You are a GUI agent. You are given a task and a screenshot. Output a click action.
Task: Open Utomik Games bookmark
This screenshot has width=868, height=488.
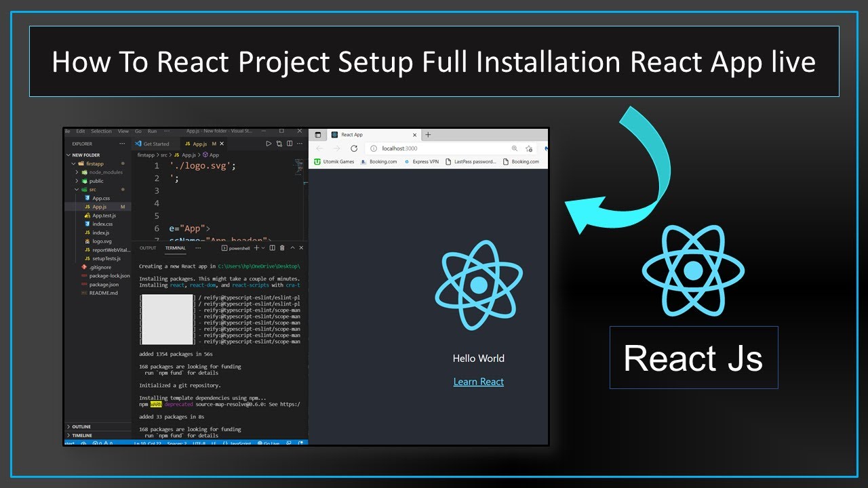(334, 162)
